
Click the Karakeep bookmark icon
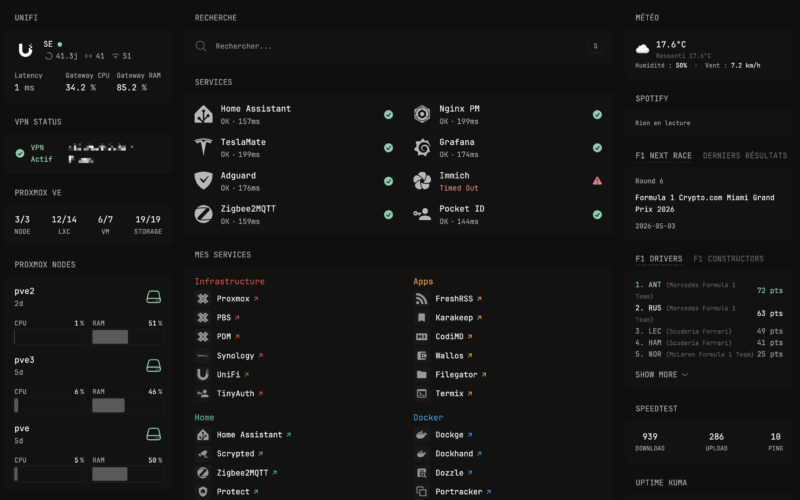click(421, 317)
